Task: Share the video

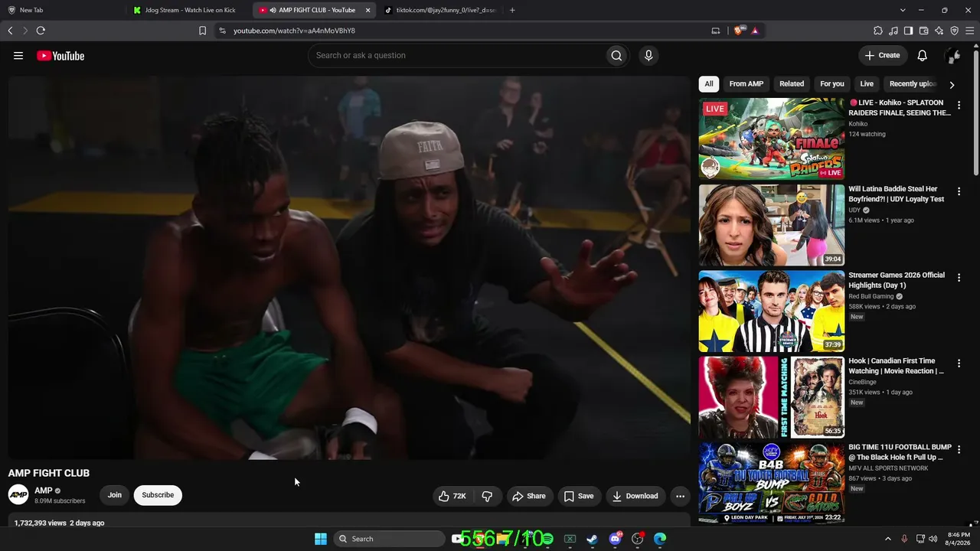Action: 529,496
